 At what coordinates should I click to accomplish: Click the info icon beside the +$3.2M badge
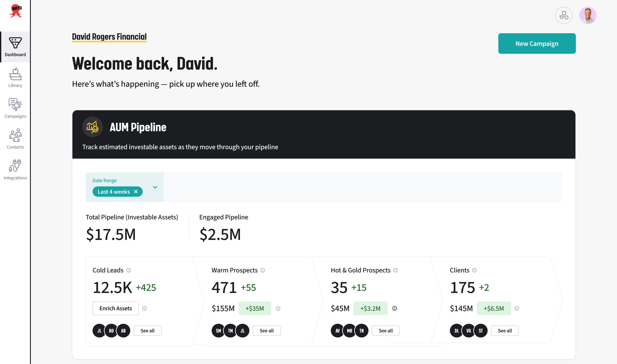click(x=395, y=308)
